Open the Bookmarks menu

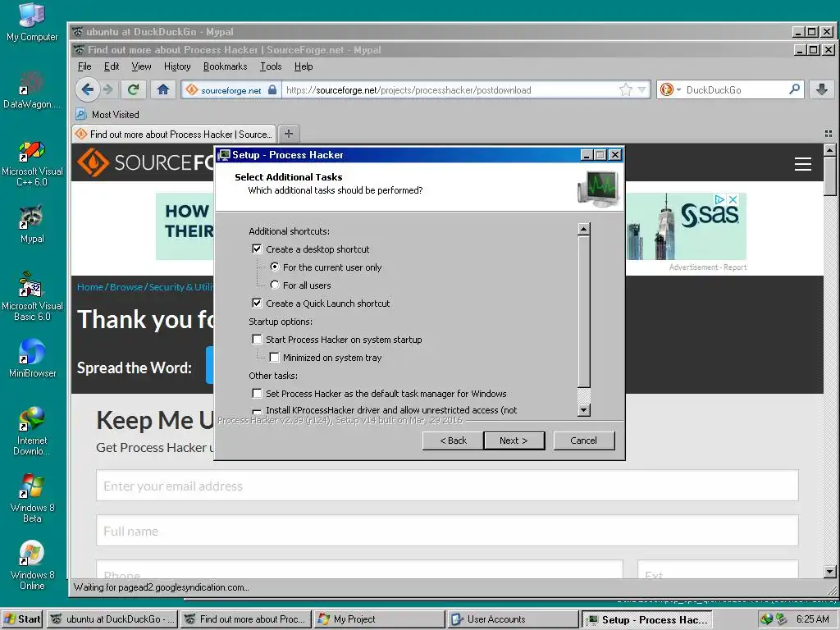click(225, 66)
